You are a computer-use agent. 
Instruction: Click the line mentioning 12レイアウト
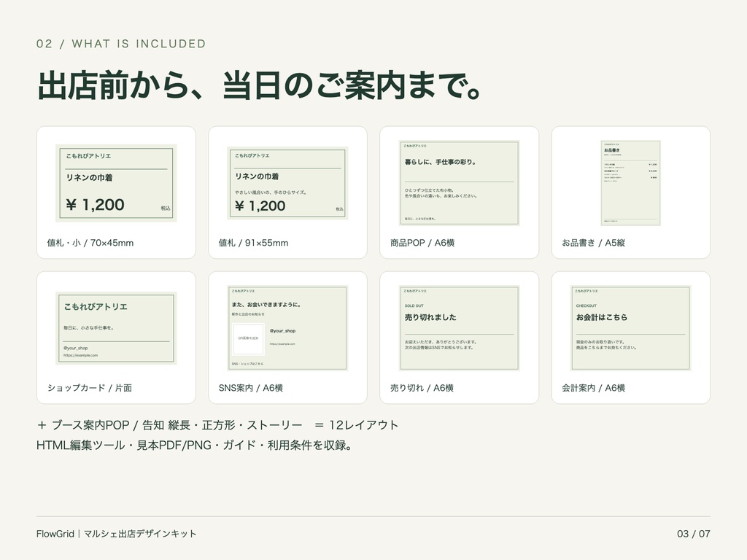[x=217, y=425]
